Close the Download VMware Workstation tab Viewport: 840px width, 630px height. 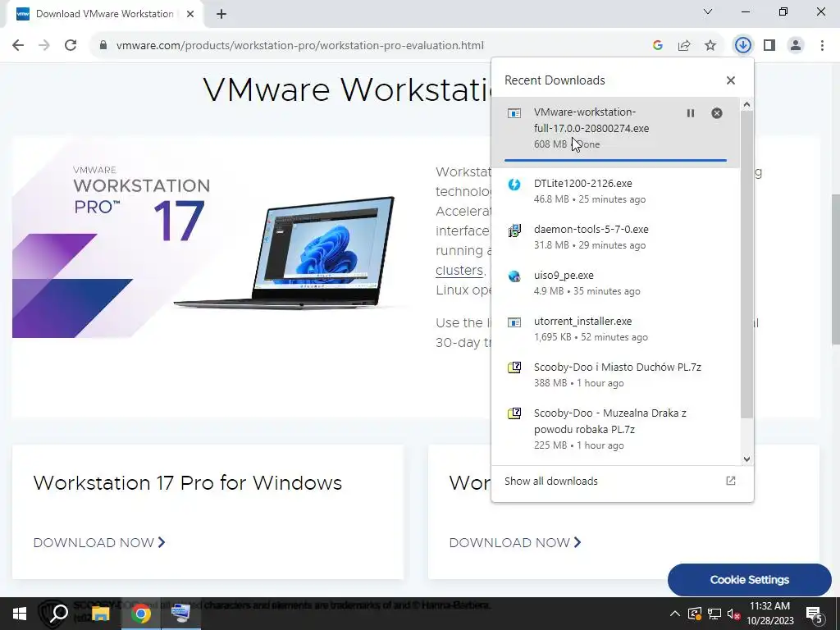point(190,14)
